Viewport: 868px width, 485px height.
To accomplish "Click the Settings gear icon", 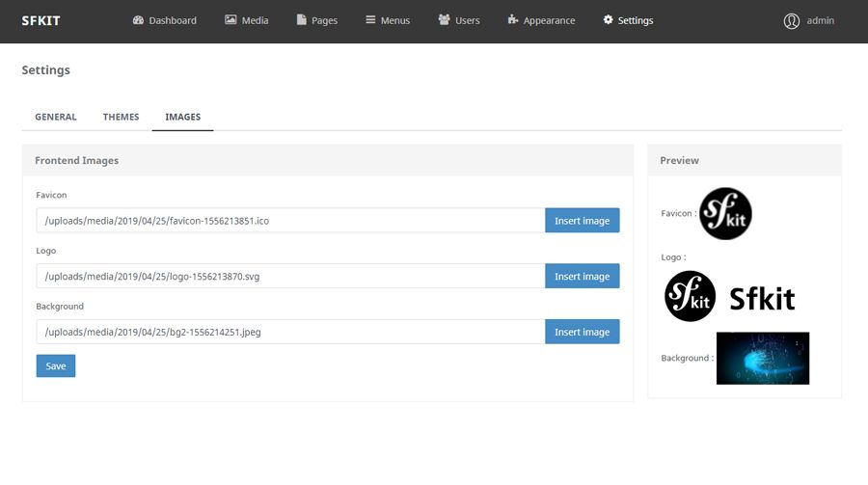I will [608, 20].
